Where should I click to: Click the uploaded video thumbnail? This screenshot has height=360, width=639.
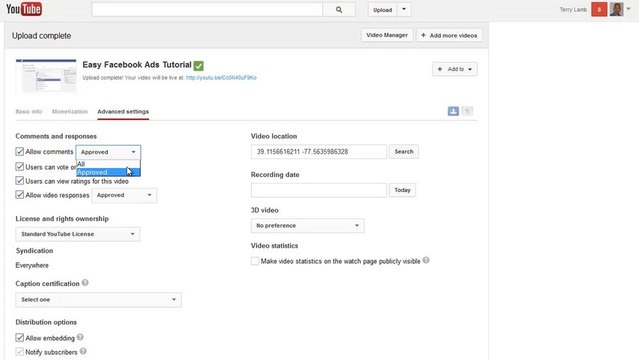tap(46, 76)
